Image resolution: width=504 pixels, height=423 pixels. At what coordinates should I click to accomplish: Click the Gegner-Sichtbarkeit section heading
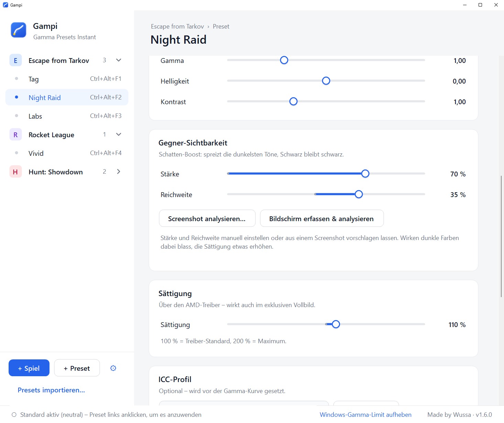[x=193, y=143]
